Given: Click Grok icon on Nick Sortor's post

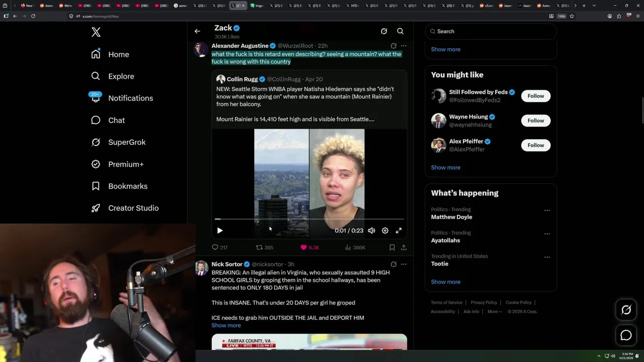Looking at the screenshot, I should [x=393, y=264].
